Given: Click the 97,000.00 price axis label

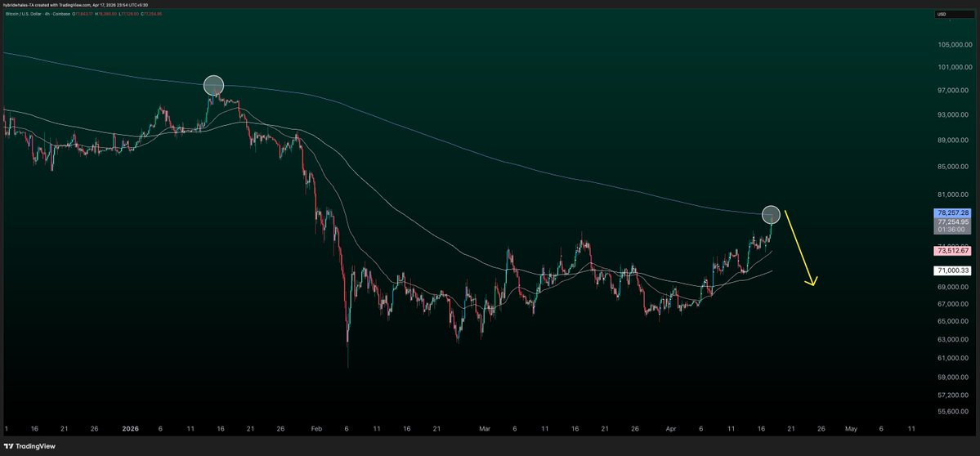Looking at the screenshot, I should point(953,91).
